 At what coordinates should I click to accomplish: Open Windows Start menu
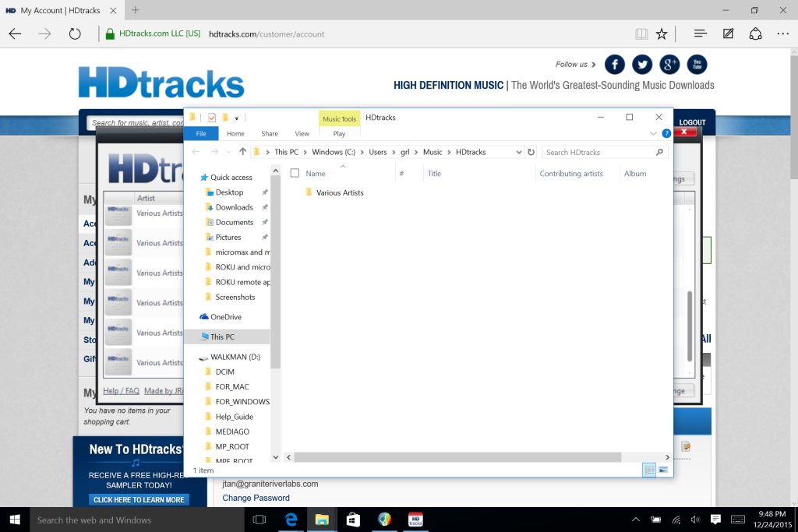coord(15,520)
